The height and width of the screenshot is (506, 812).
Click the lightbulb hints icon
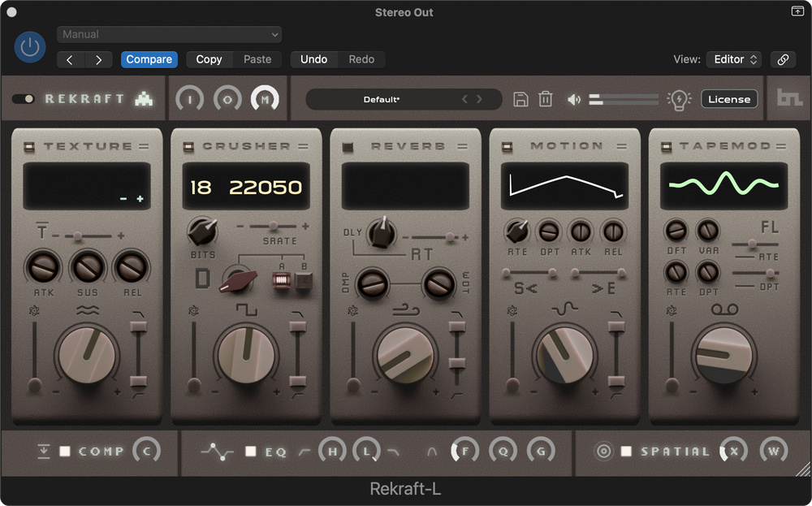(x=679, y=99)
